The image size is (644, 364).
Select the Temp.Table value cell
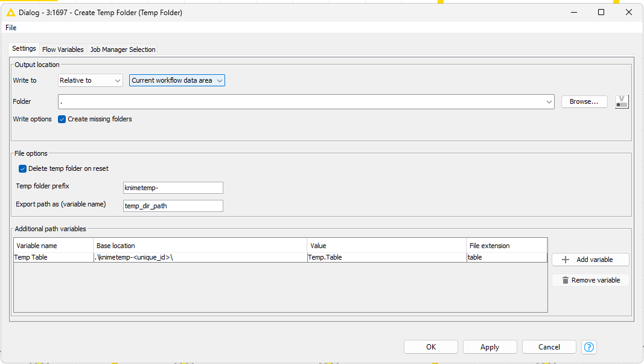click(386, 257)
